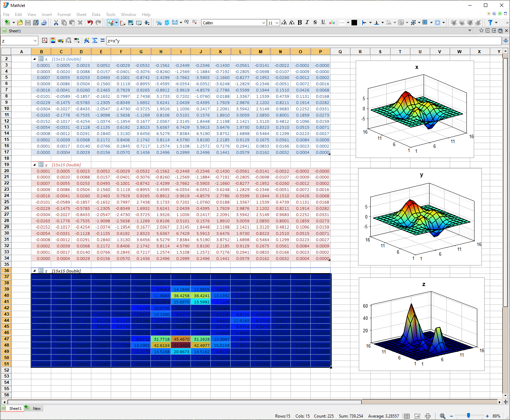Click the Cut scissors icon
This screenshot has height=420, width=510.
tap(56, 23)
